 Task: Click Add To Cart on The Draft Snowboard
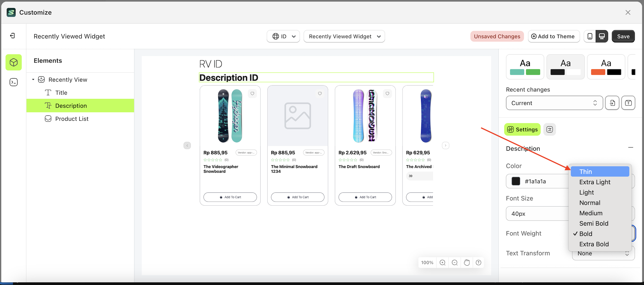coord(365,197)
